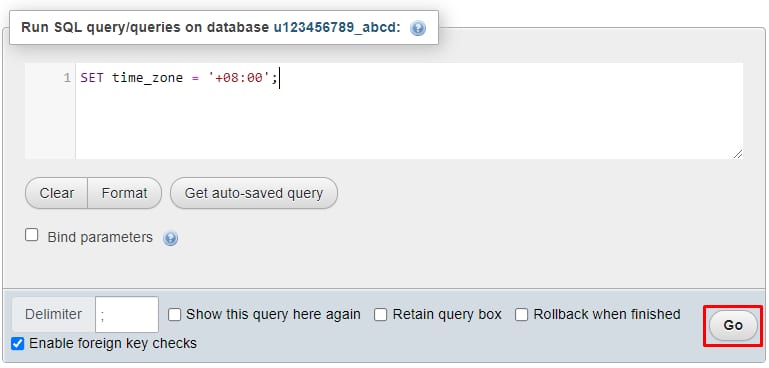
Task: Uncheck Enable foreign key checks
Action: (18, 343)
